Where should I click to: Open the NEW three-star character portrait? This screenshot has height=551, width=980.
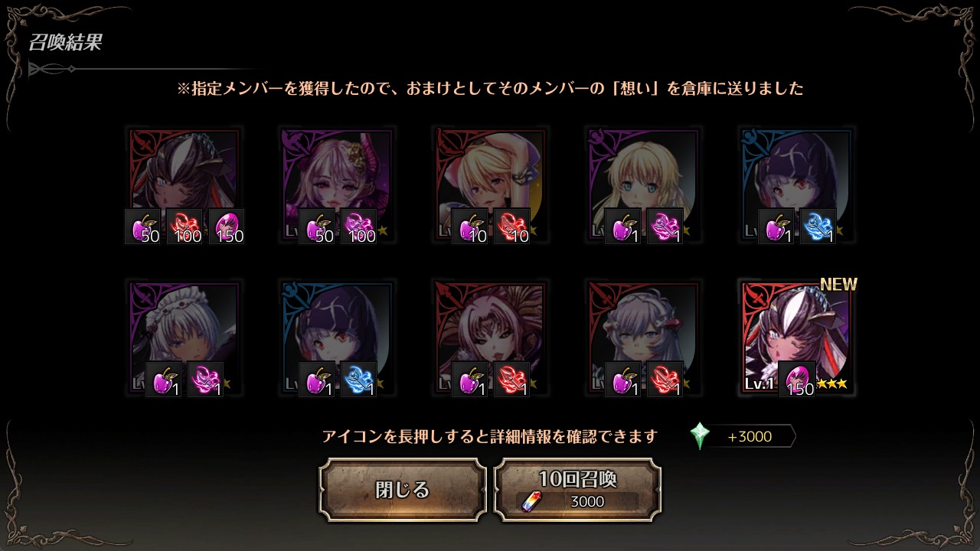[796, 338]
